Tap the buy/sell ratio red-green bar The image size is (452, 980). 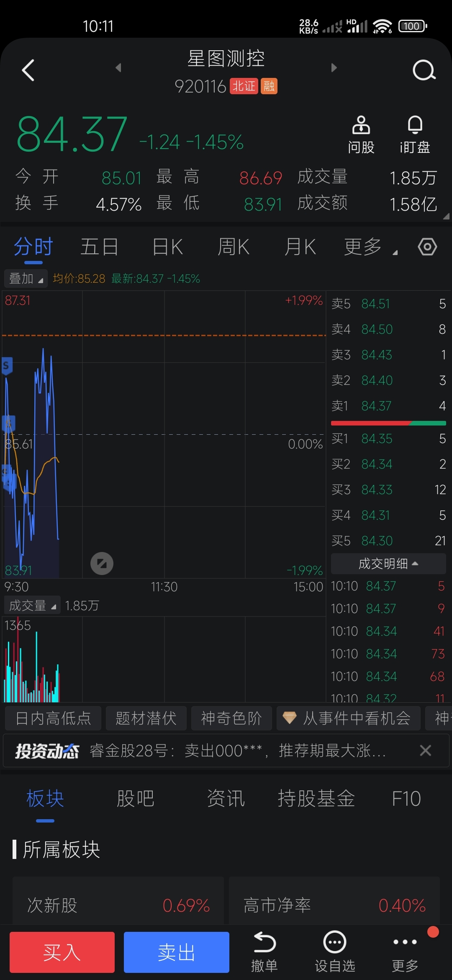click(x=388, y=423)
